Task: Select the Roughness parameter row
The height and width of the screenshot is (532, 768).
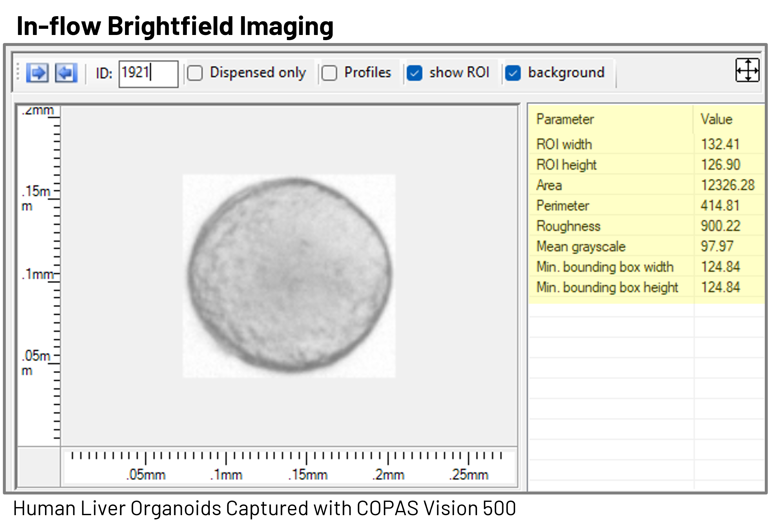Action: [x=568, y=226]
